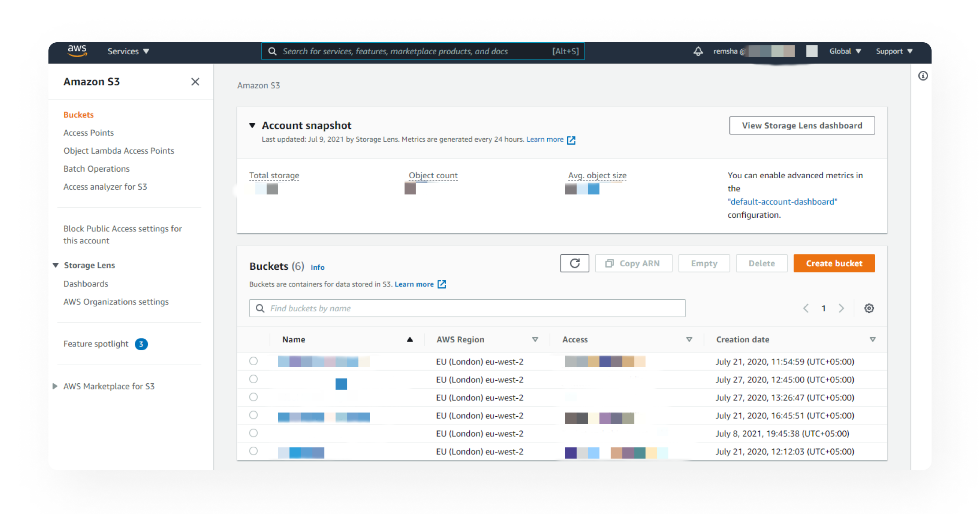Image resolution: width=980 pixels, height=514 pixels.
Task: Click Learn more link under Buckets heading
Action: (414, 284)
